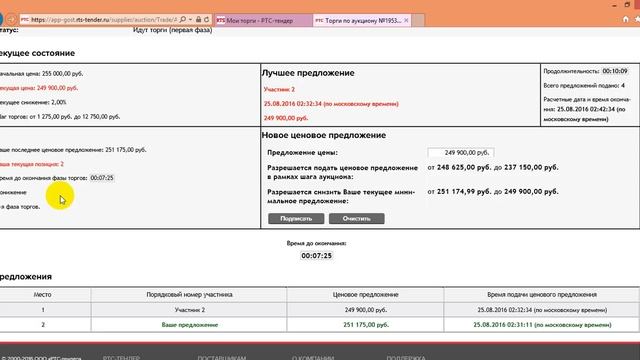Viewport: 640px width, 360px height.
Task: Click the search magnifier icon in address bar
Action: click(183, 19)
